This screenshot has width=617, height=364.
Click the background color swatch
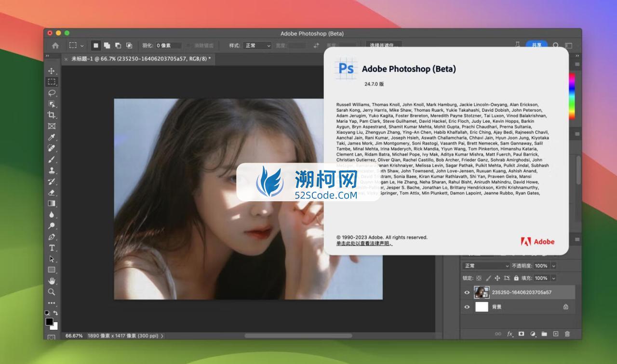pyautogui.click(x=55, y=327)
